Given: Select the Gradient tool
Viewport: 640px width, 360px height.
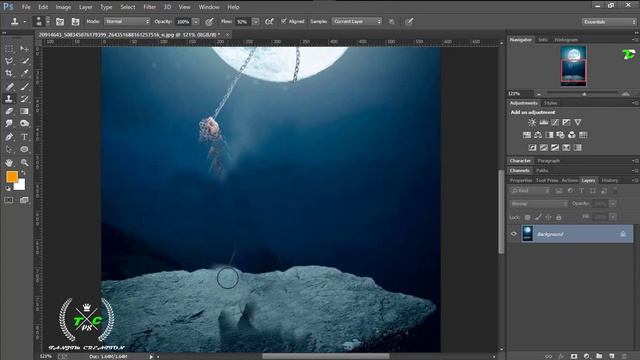Looking at the screenshot, I should [x=24, y=111].
